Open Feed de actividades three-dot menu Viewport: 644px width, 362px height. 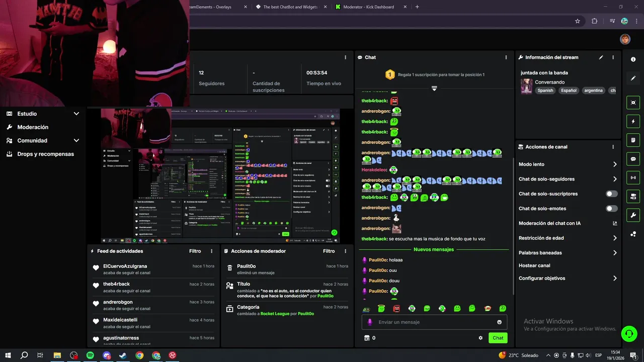click(211, 251)
